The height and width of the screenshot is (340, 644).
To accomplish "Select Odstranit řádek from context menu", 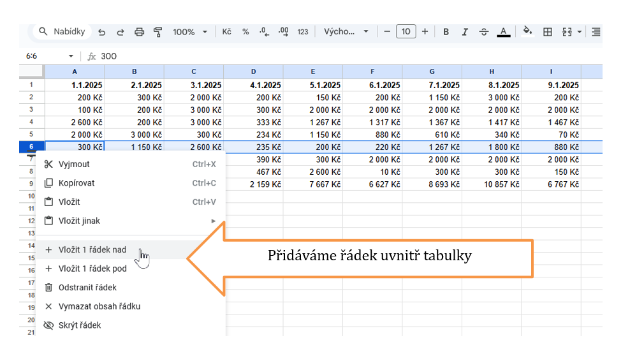I will 87,288.
